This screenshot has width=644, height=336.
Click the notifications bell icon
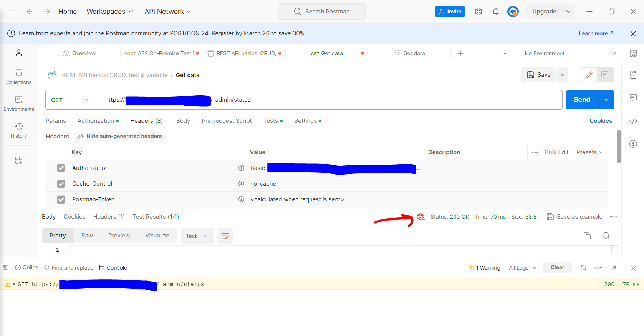coord(495,12)
